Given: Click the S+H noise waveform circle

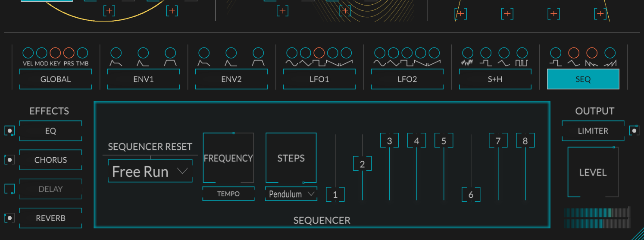Looking at the screenshot, I should [x=468, y=53].
